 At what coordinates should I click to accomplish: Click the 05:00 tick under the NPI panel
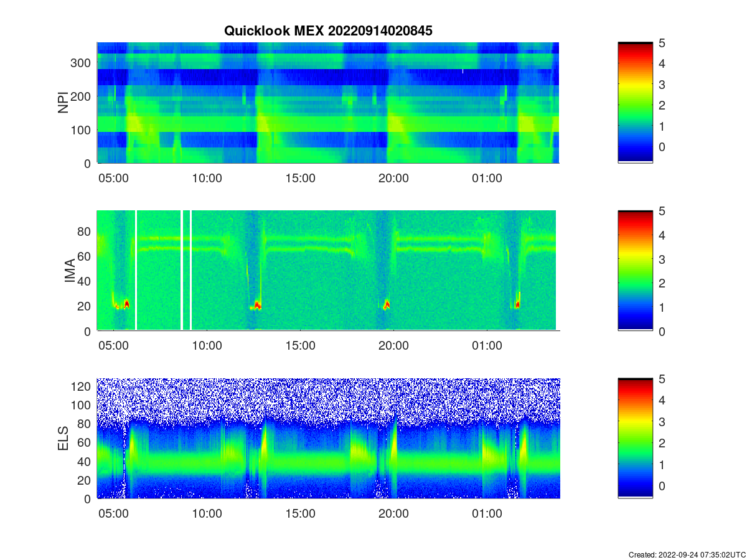click(113, 178)
